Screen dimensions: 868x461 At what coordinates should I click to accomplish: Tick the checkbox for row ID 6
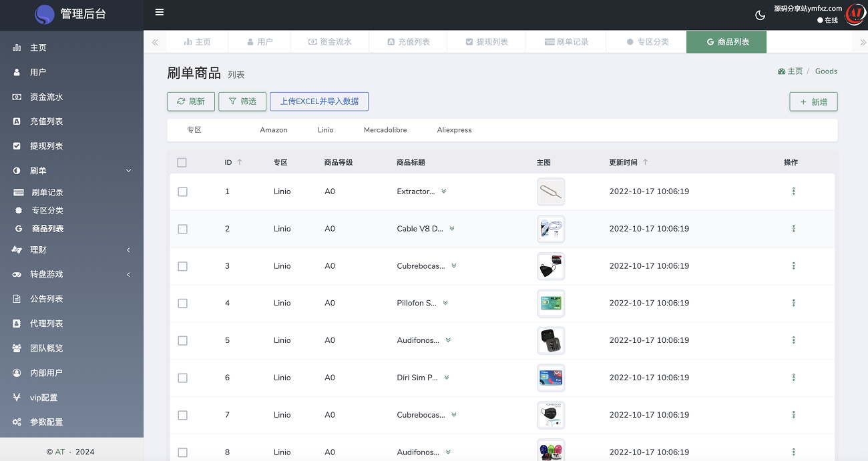(182, 378)
